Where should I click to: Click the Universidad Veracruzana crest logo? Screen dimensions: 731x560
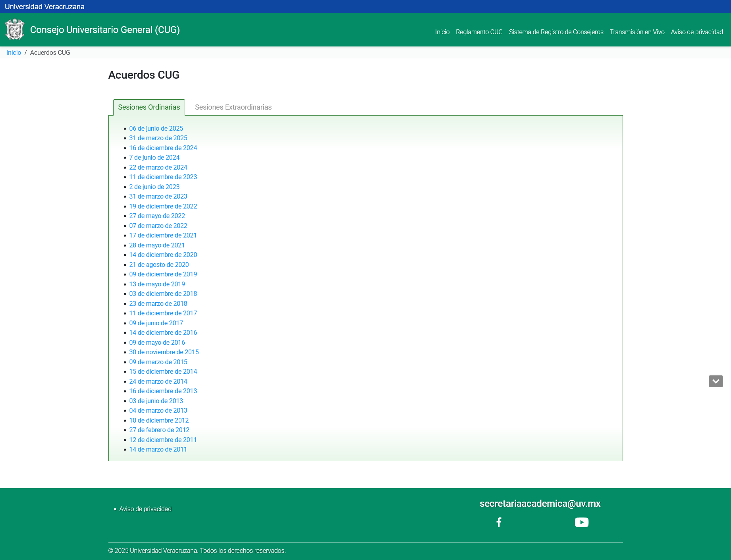15,29
